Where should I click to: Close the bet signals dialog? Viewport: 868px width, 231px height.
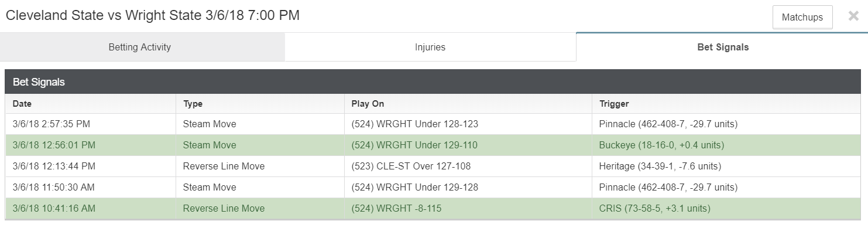(x=853, y=16)
